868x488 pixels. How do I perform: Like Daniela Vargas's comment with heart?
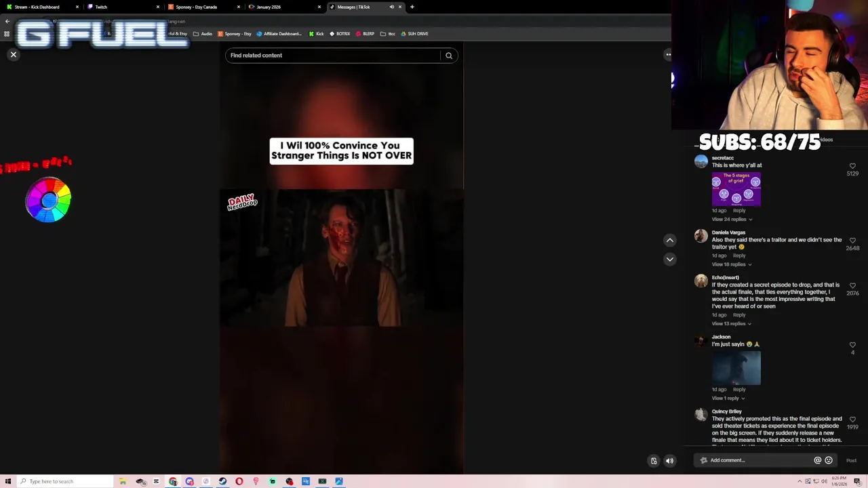tap(852, 241)
